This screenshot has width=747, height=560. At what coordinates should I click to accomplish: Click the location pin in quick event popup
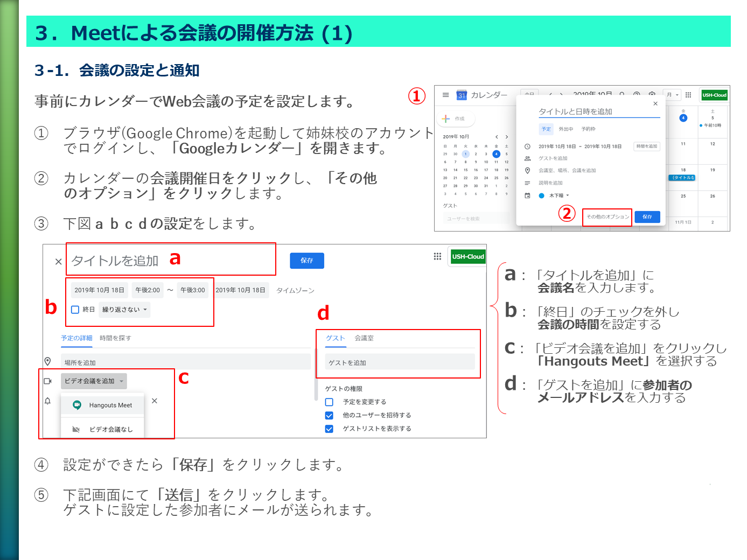pos(527,170)
